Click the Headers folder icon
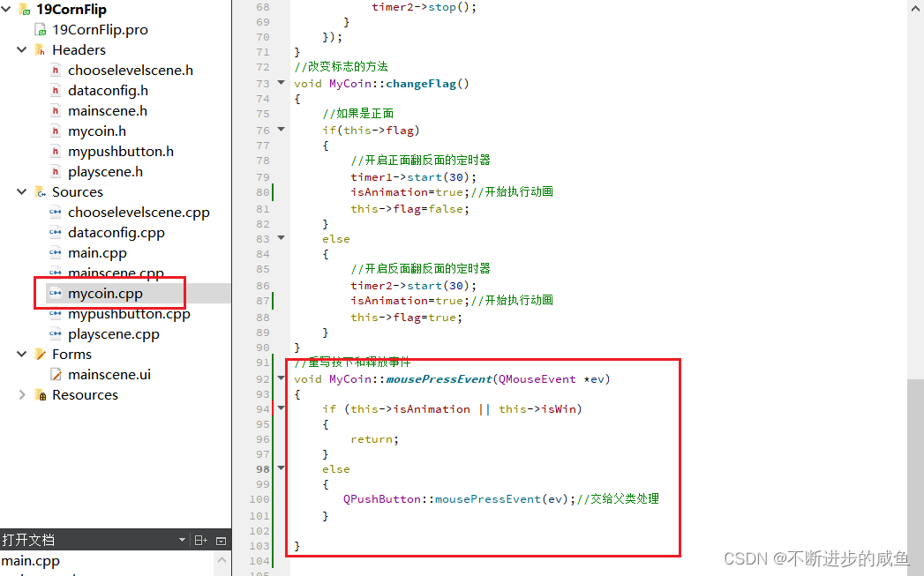This screenshot has width=924, height=576. coord(40,50)
